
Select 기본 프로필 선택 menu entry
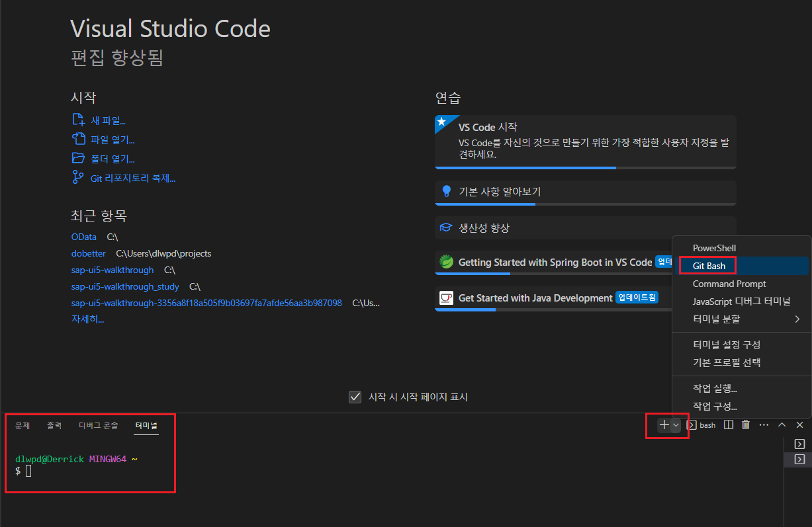(741, 362)
